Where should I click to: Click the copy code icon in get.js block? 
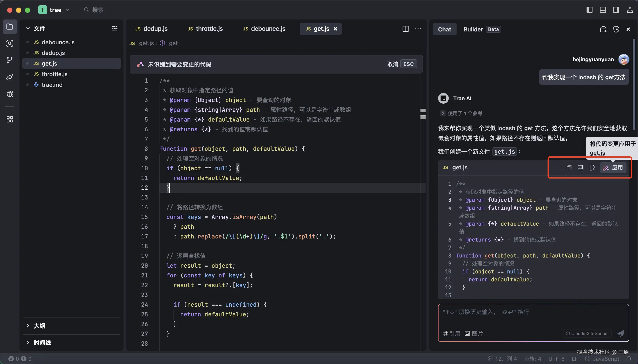(569, 168)
